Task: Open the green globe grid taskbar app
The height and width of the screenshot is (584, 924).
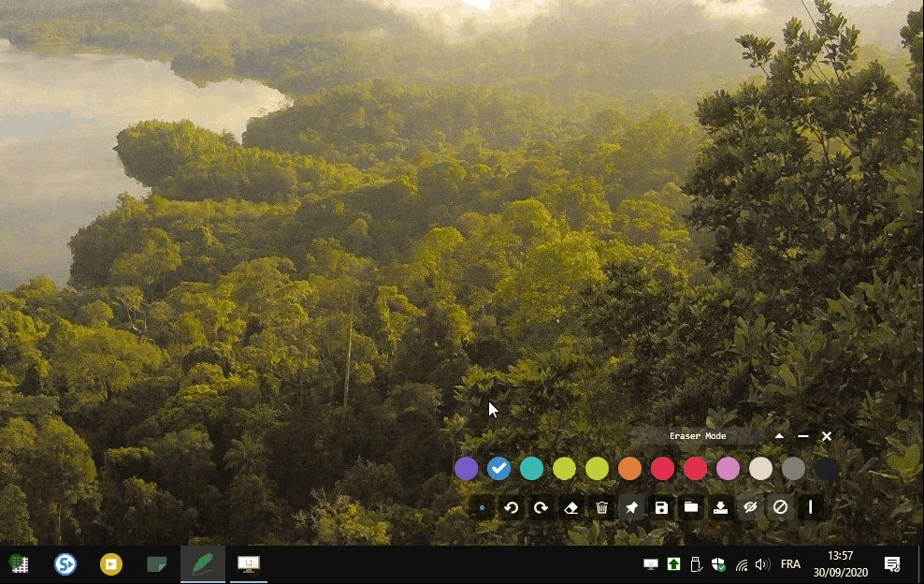Action: pos(20,564)
